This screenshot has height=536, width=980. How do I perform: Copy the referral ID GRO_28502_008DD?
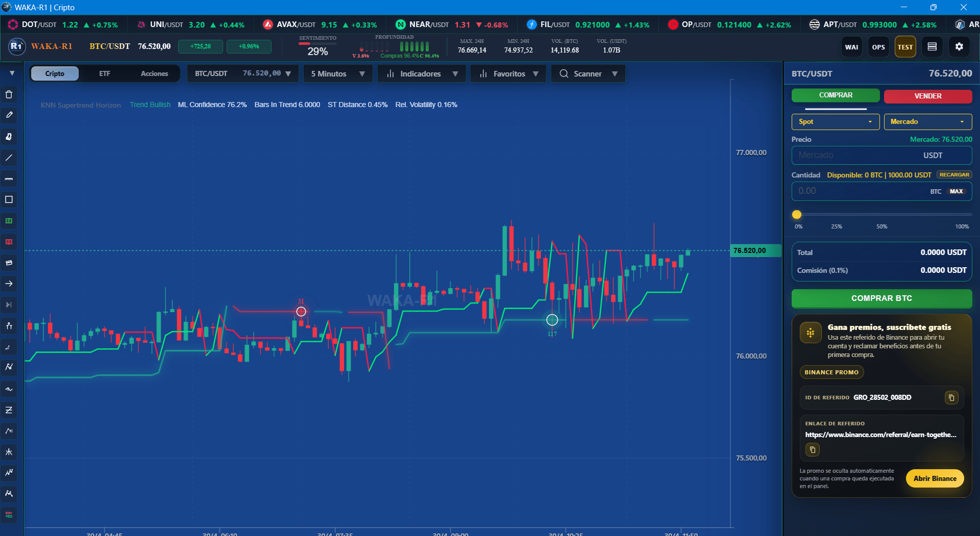tap(951, 397)
